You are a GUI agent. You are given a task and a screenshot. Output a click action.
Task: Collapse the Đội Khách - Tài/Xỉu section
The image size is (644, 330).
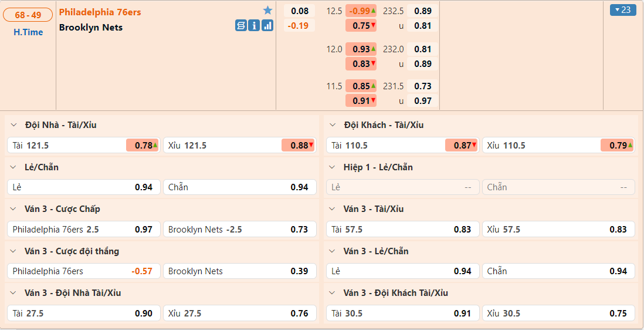[333, 125]
